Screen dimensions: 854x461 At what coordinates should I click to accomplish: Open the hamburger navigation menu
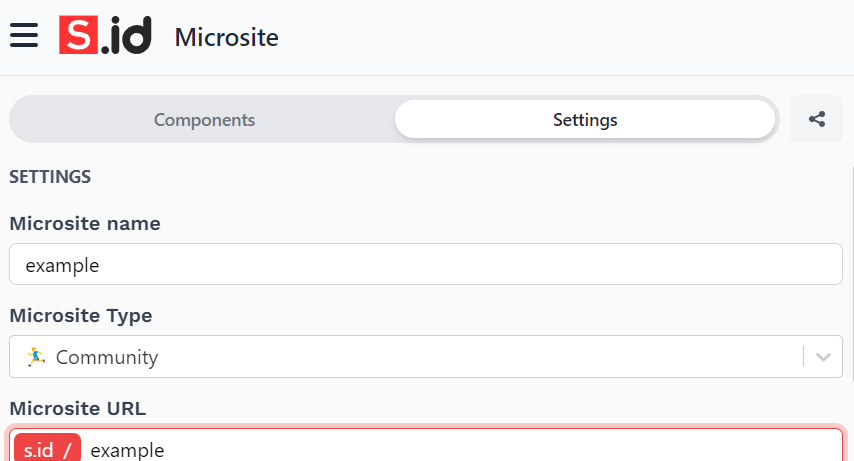(x=24, y=36)
